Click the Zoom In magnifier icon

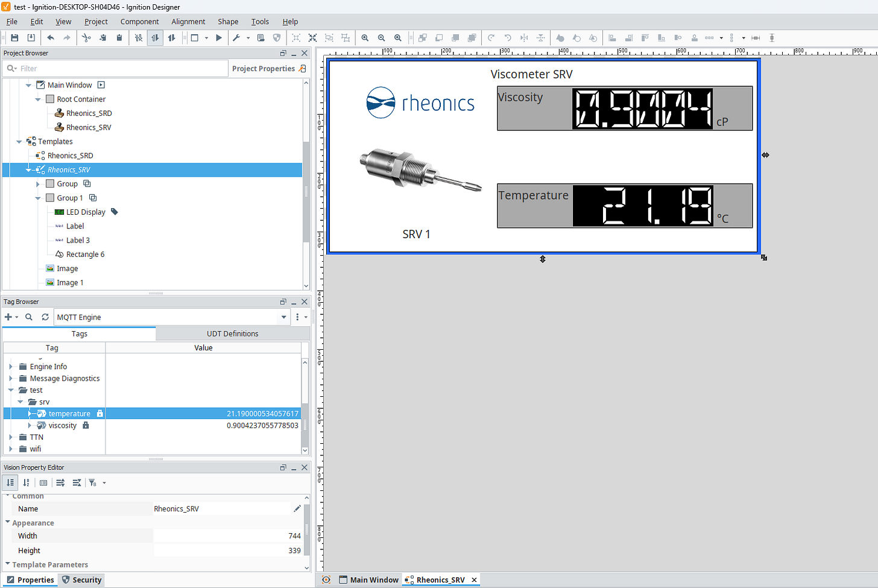pos(365,37)
